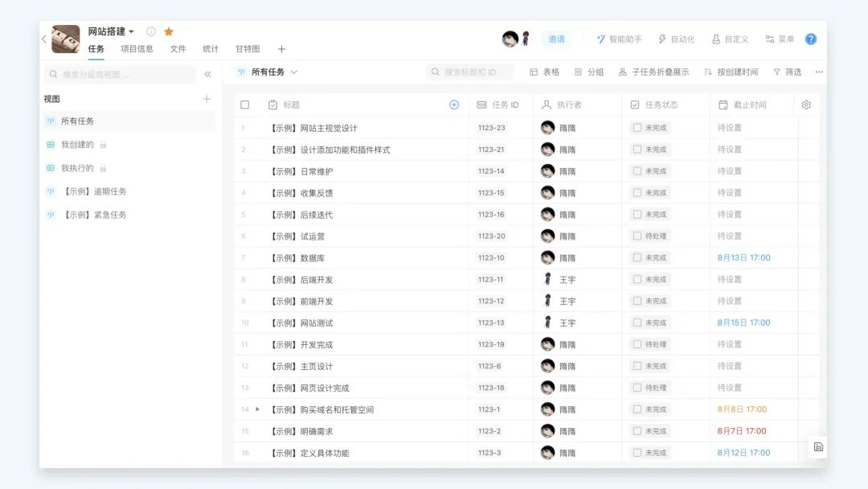Collapse the sidebar with double chevron
Image resolution: width=868 pixels, height=489 pixels.
coord(207,74)
